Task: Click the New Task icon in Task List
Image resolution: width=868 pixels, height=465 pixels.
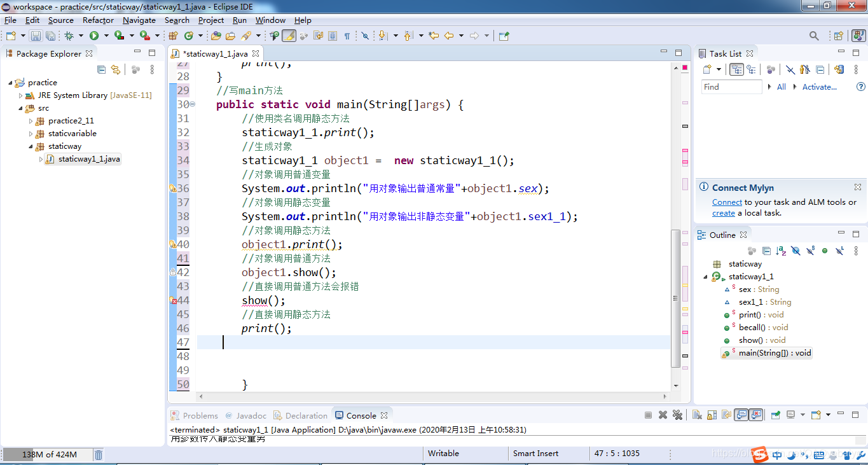Action: pyautogui.click(x=706, y=70)
